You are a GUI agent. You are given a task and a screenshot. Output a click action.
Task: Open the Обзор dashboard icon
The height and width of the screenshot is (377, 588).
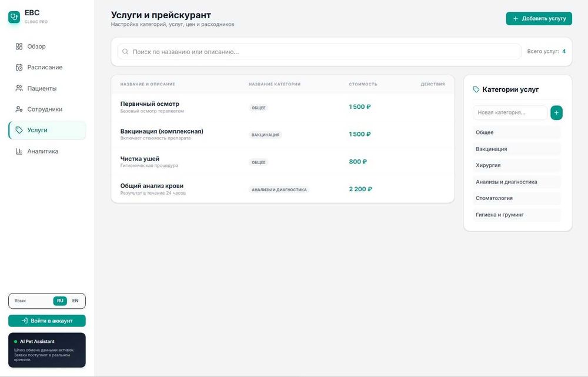pos(19,46)
